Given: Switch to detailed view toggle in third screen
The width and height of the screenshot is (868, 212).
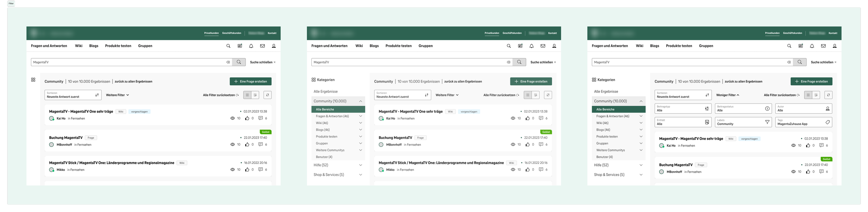Looking at the screenshot, I should click(816, 95).
